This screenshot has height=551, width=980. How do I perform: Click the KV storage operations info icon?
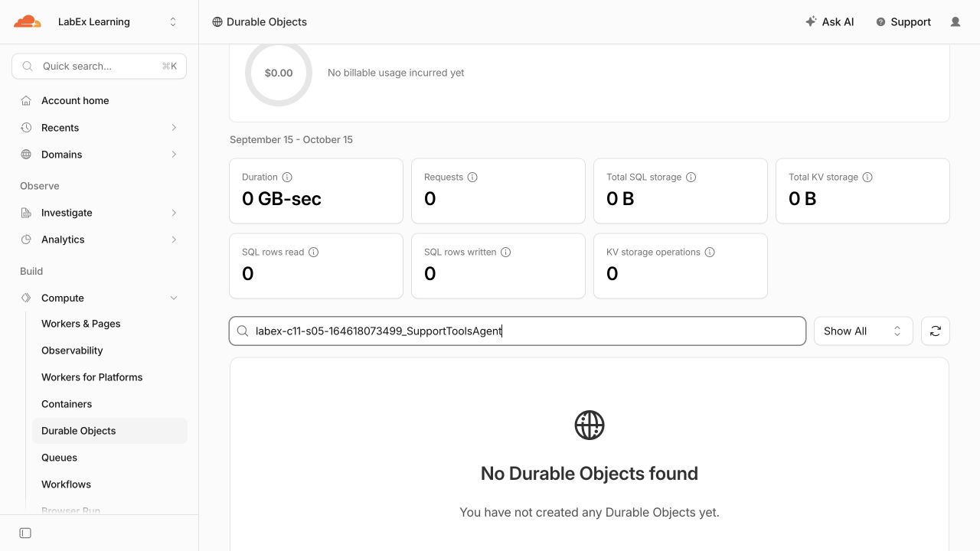pos(710,252)
